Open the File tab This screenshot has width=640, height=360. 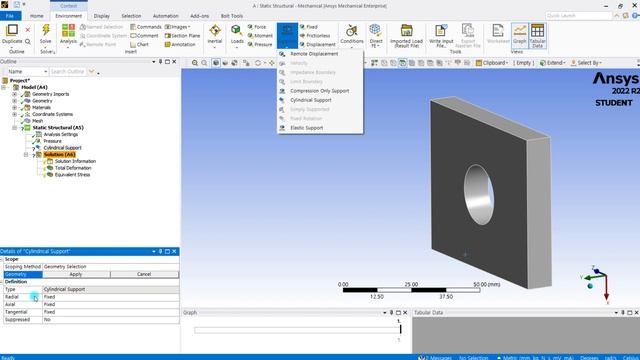click(x=10, y=16)
